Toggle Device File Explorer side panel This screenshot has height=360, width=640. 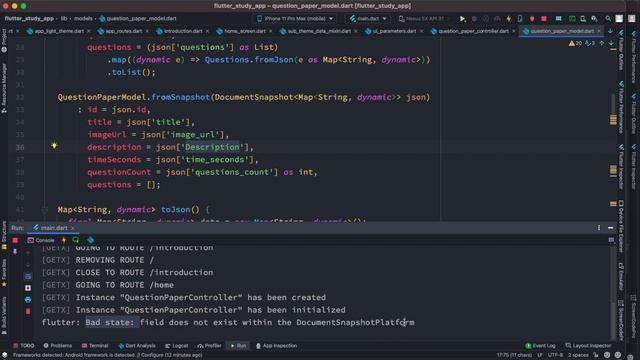(x=621, y=227)
